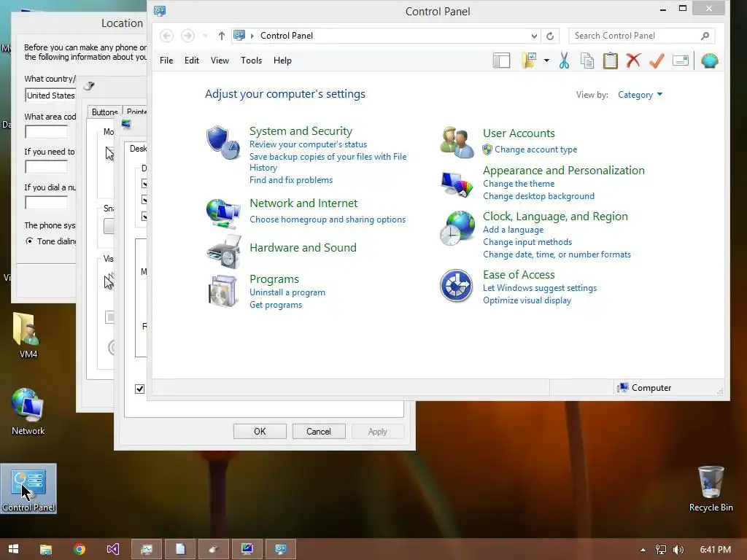Image resolution: width=747 pixels, height=560 pixels.
Task: Focus the Search Control Panel box
Action: coord(636,36)
